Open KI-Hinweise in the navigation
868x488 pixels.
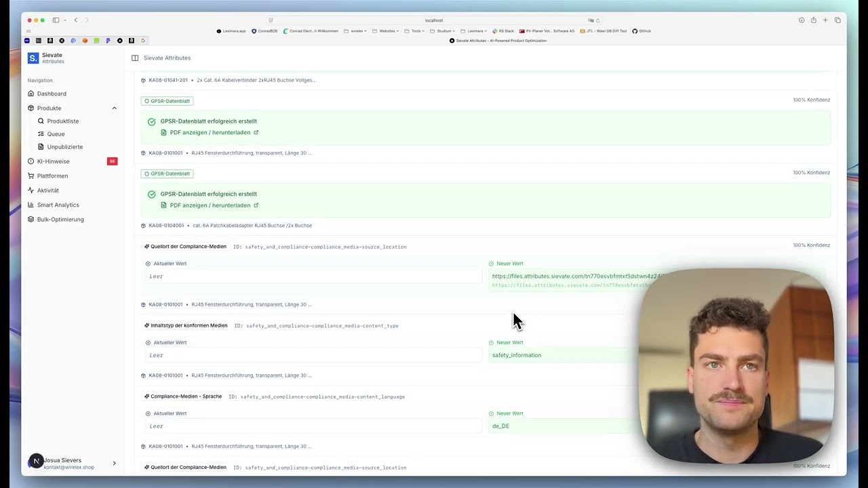(x=53, y=161)
